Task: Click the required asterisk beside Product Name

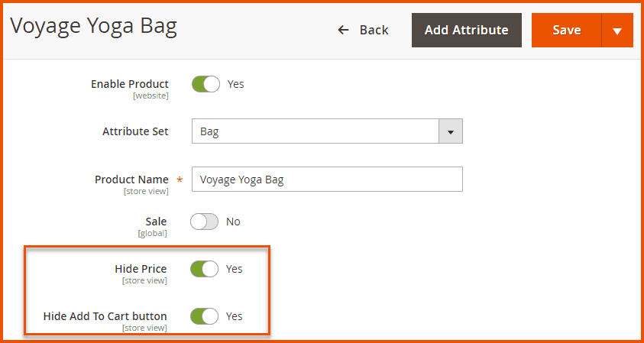Action: [180, 180]
